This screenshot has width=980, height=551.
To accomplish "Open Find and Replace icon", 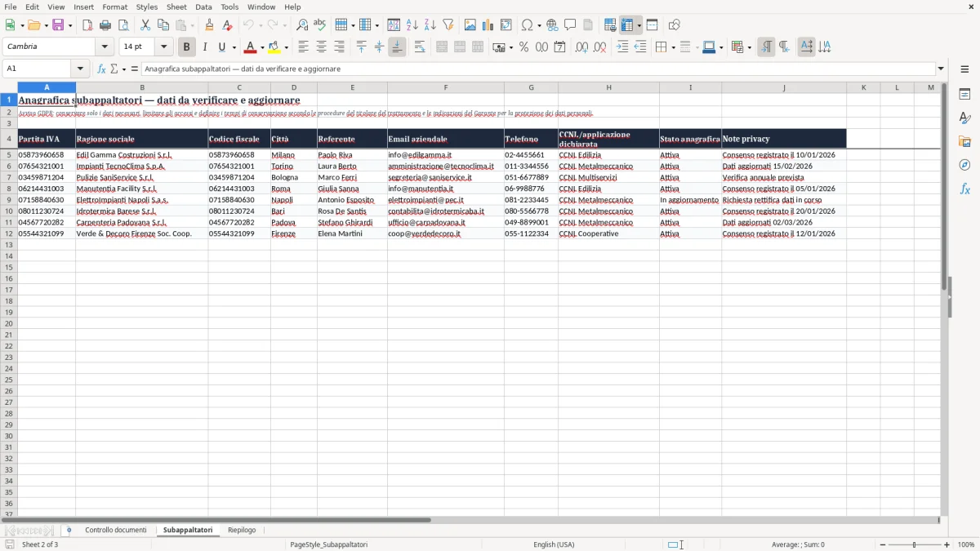I will 302,25.
